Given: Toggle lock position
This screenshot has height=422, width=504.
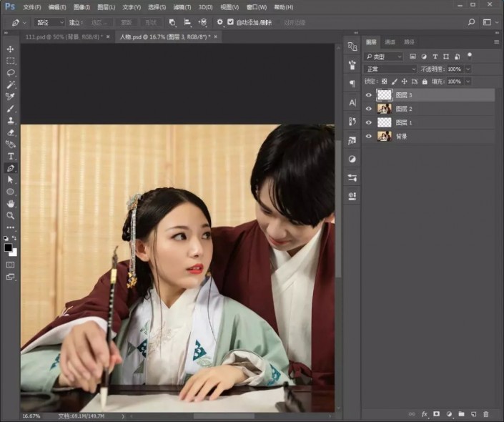Looking at the screenshot, I should [405, 82].
